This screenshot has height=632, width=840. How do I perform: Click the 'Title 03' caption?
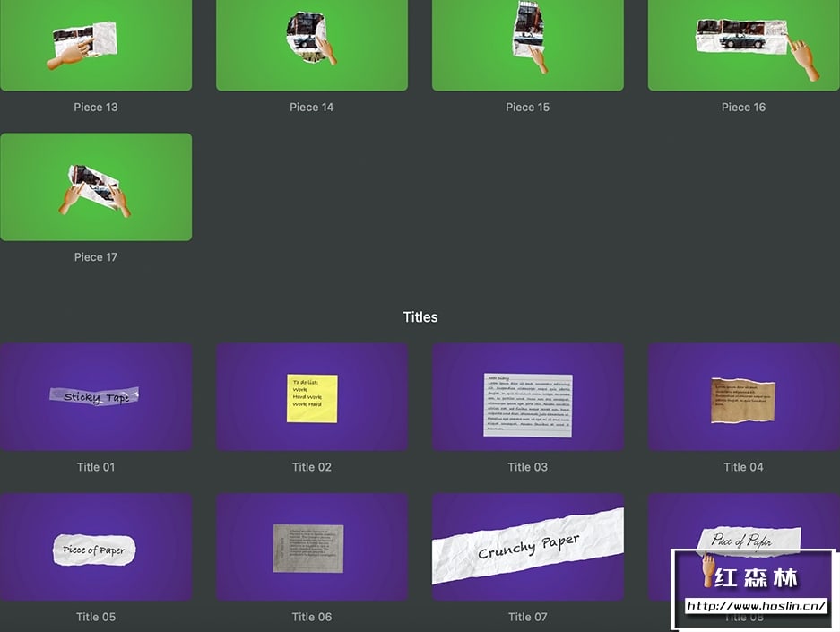click(x=528, y=467)
